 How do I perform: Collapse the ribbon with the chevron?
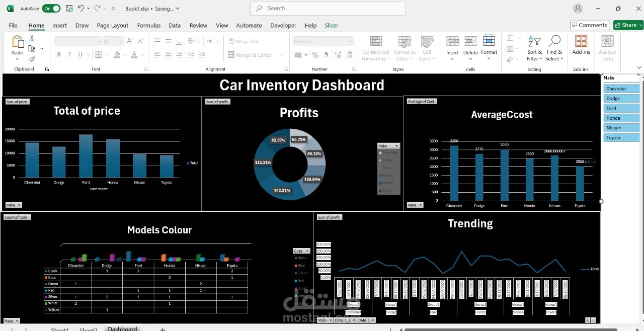coord(639,67)
